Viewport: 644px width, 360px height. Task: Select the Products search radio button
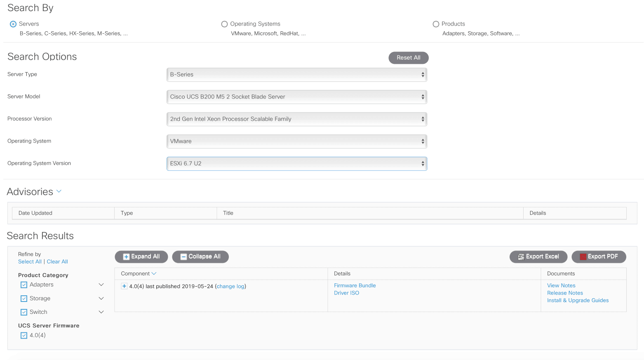(x=436, y=24)
